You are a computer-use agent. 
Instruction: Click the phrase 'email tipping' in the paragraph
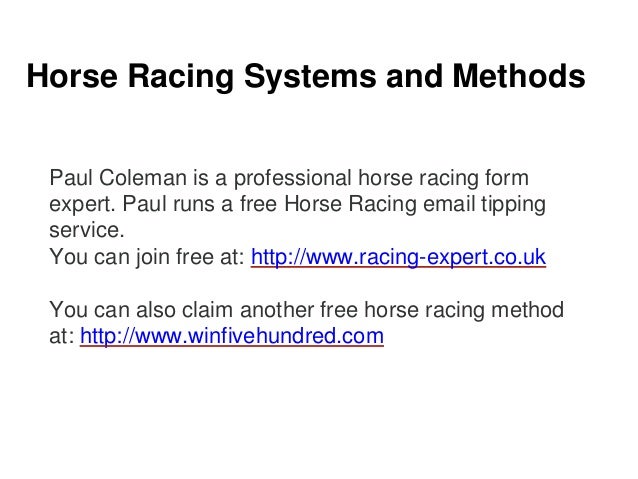pos(484,204)
